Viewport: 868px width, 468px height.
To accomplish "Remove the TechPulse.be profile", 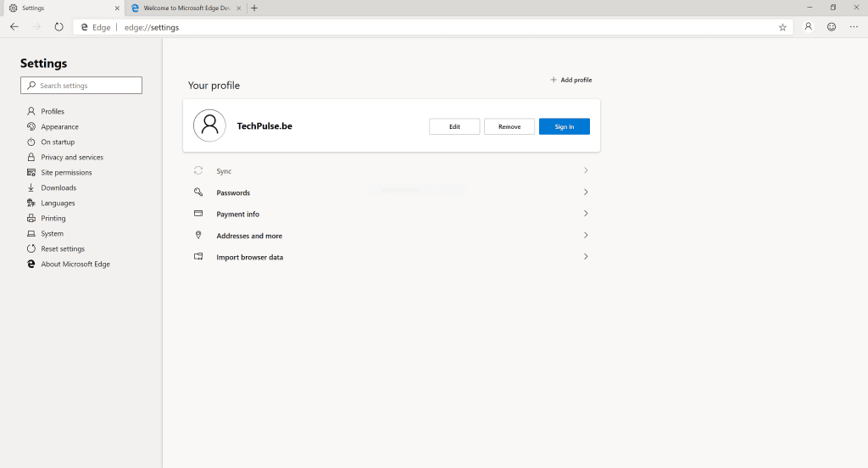I will (509, 126).
